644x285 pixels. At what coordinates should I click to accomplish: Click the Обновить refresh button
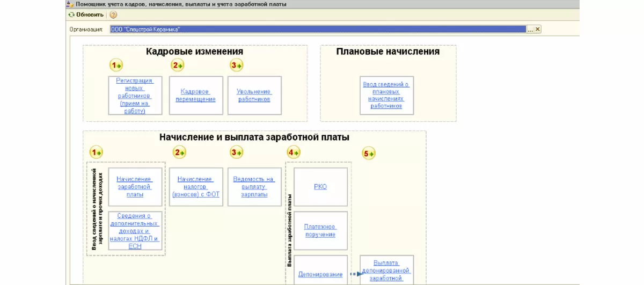click(x=85, y=14)
